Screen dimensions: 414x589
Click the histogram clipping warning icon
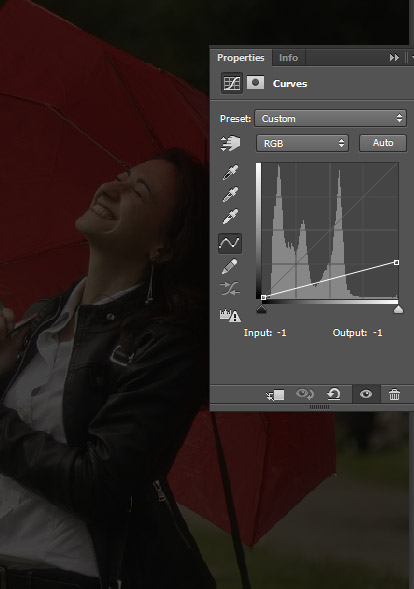pos(230,315)
